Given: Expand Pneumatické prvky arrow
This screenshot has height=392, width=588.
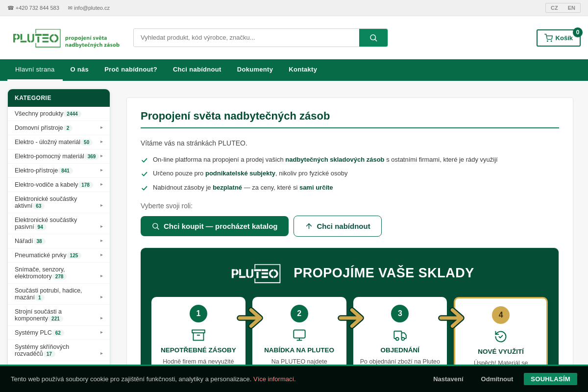Looking at the screenshot, I should point(102,255).
